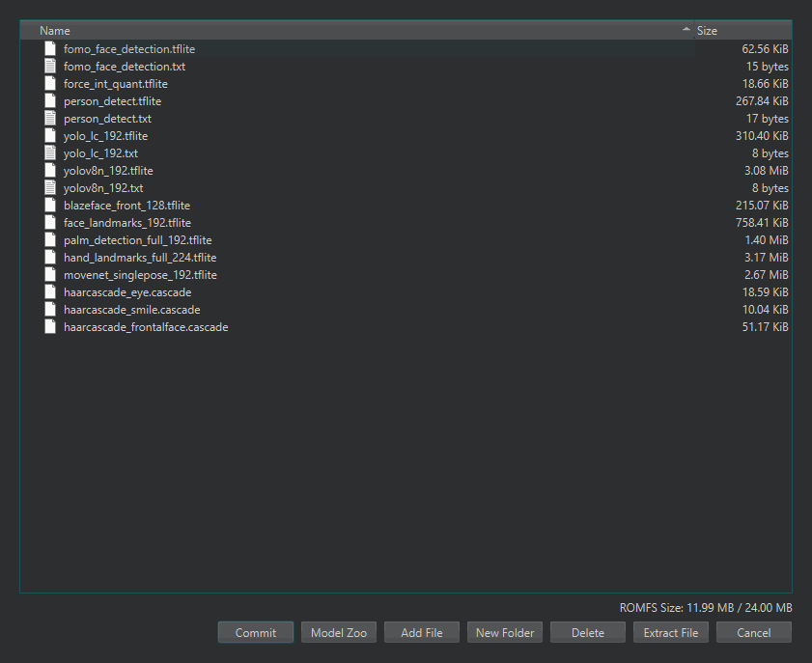This screenshot has height=663, width=812.
Task: Click the haarcascade_eye.cascade file icon
Action: [50, 292]
